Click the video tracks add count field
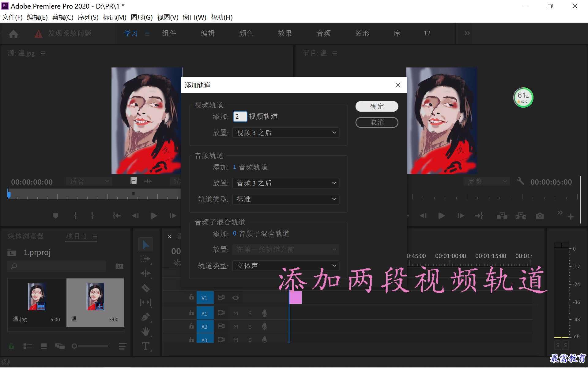 pyautogui.click(x=240, y=117)
